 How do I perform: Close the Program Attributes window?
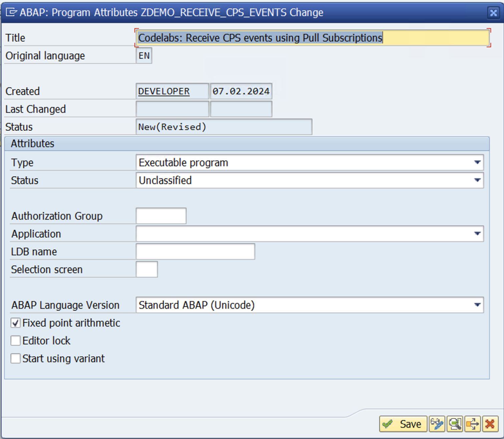tap(493, 13)
